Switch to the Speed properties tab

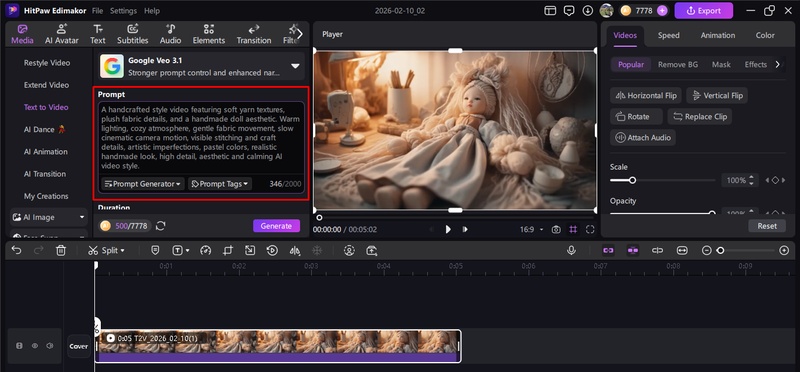(x=668, y=35)
